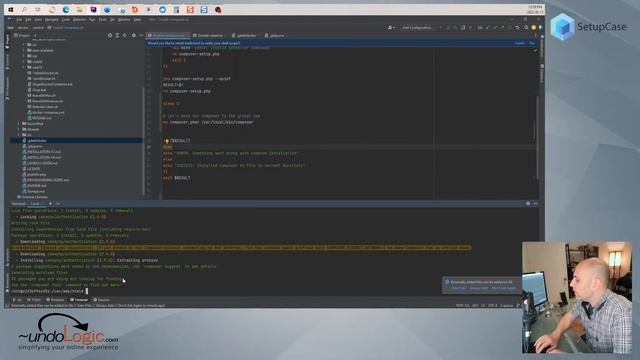640x360 pixels.
Task: Select docker-compose.yml in project tree
Action: click(46, 112)
